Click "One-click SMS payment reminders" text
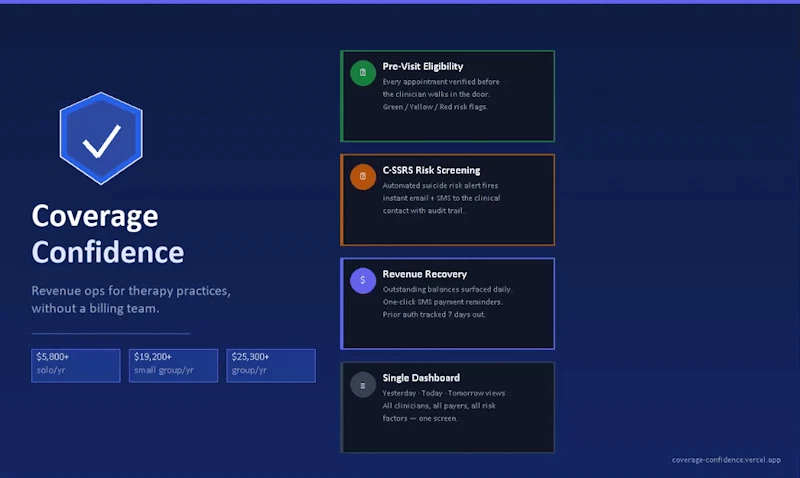Viewport: 800px width, 478px height. pyautogui.click(x=443, y=301)
